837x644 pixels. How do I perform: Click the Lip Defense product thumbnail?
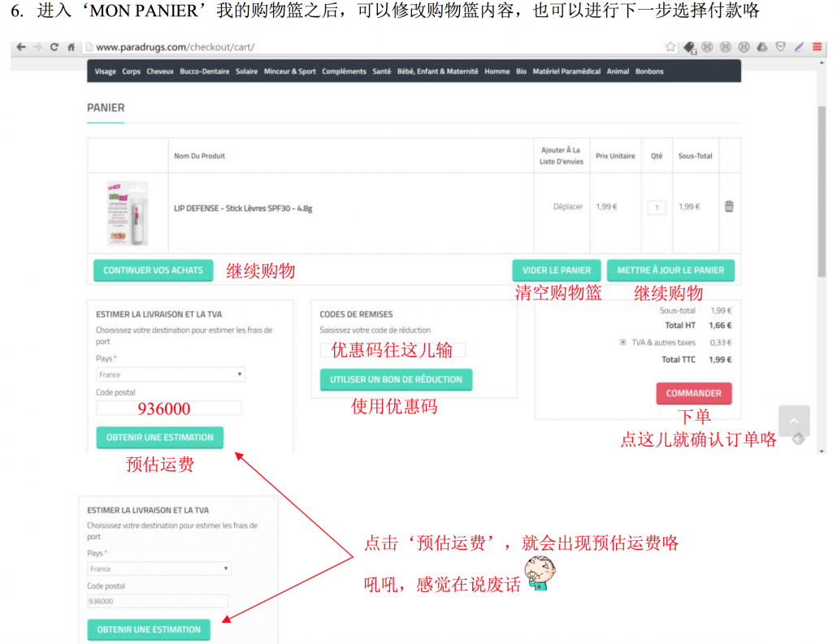pos(128,213)
